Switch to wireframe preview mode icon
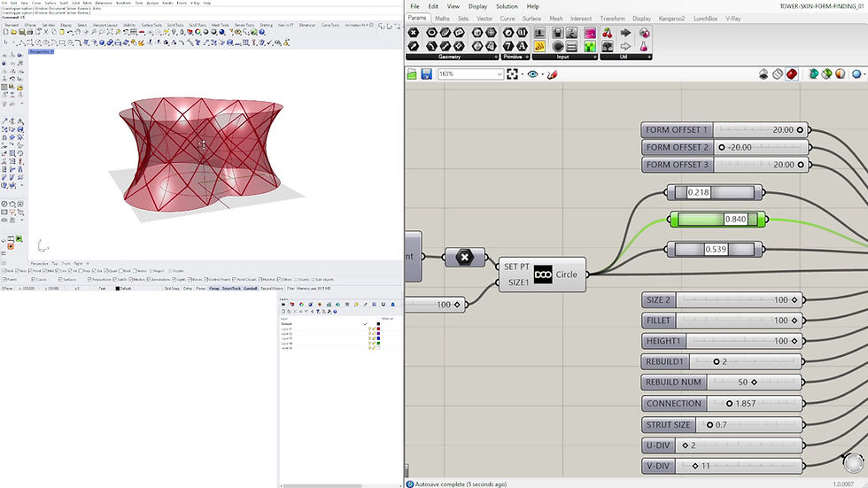868x488 pixels. coord(778,74)
